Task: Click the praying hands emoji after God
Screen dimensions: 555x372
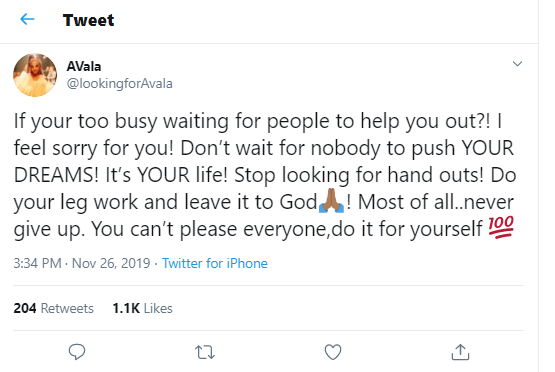Action: click(331, 201)
